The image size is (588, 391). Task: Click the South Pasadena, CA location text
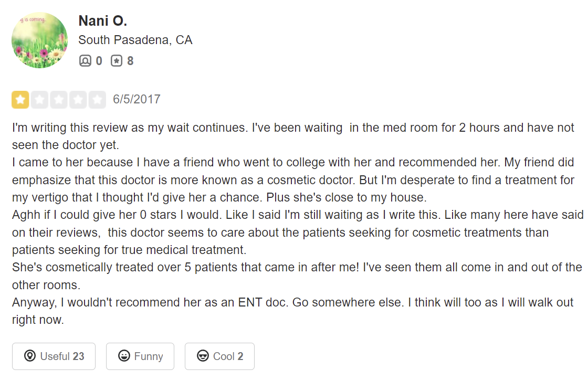(135, 40)
